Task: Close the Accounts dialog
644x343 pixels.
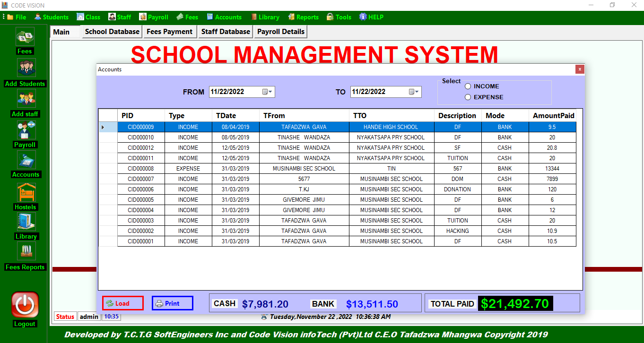Action: pos(580,69)
